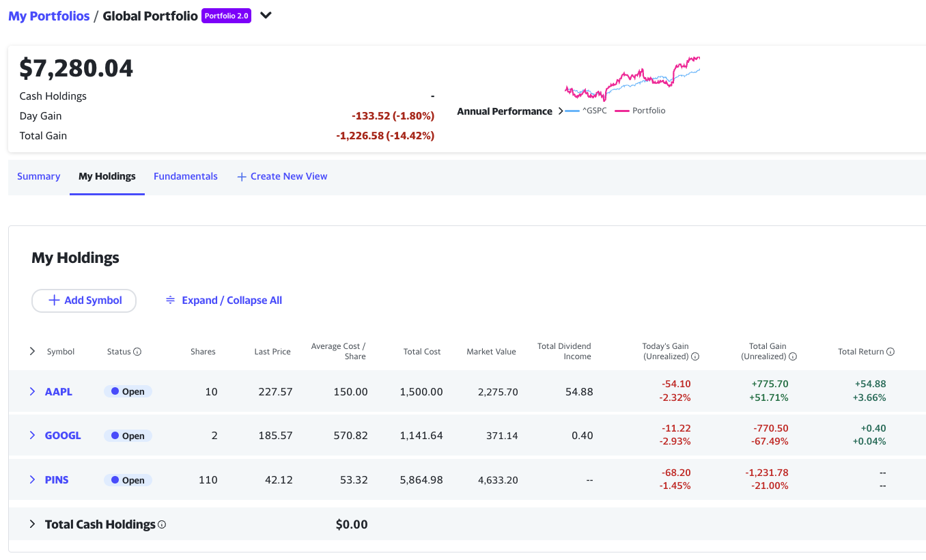Open the AAPL symbol link
This screenshot has width=926, height=560.
[x=59, y=391]
